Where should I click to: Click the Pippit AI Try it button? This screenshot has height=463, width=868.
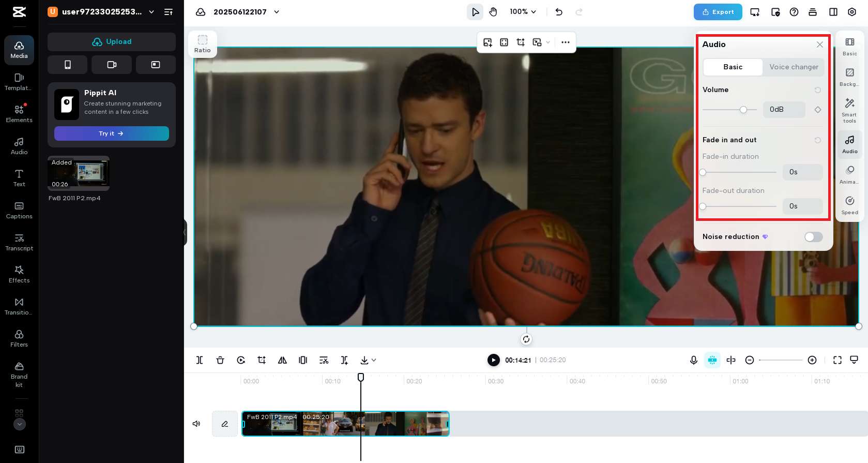[x=112, y=133]
